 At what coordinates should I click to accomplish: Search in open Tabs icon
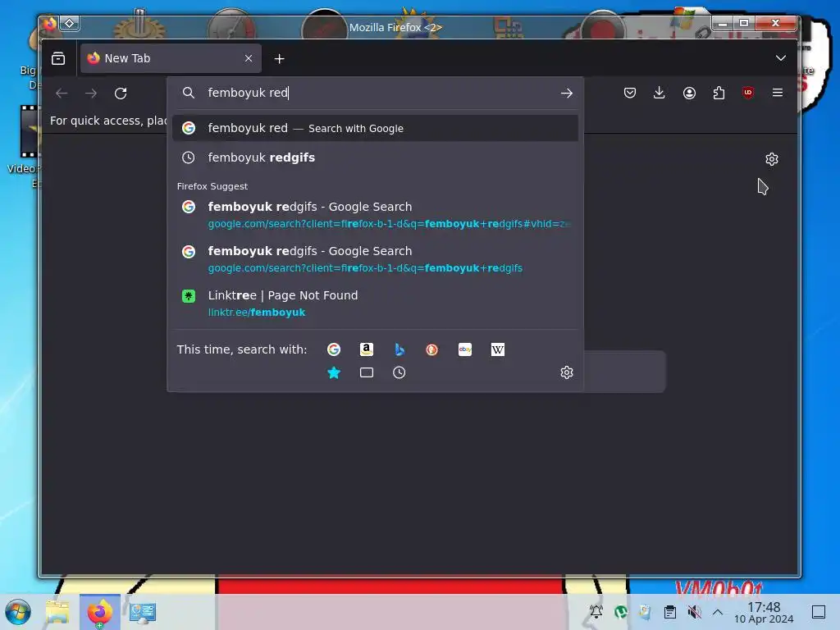pyautogui.click(x=367, y=373)
